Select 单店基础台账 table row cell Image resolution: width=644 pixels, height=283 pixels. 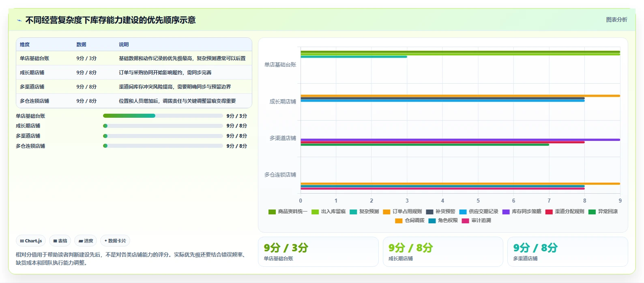(x=34, y=58)
